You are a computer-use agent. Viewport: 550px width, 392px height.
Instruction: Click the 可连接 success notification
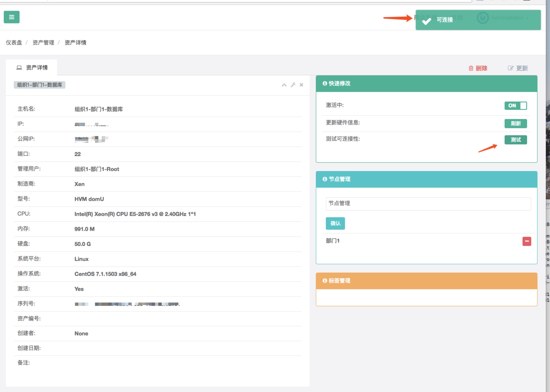[445, 20]
